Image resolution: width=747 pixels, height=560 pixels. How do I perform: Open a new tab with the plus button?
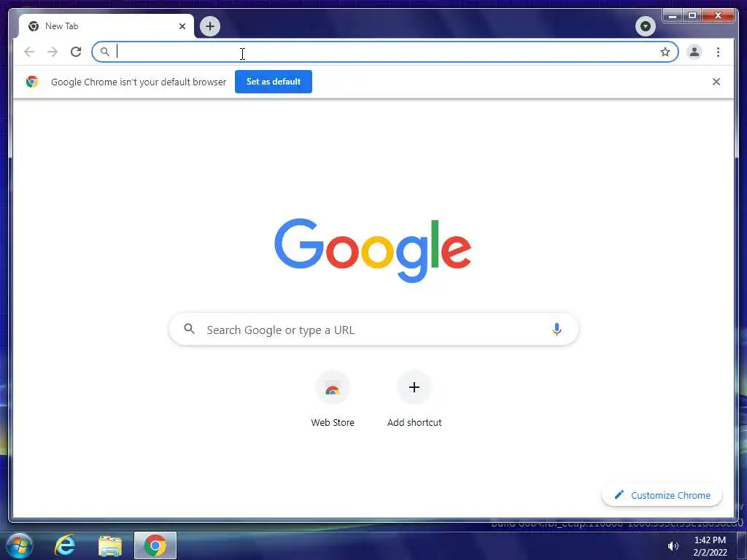(210, 26)
